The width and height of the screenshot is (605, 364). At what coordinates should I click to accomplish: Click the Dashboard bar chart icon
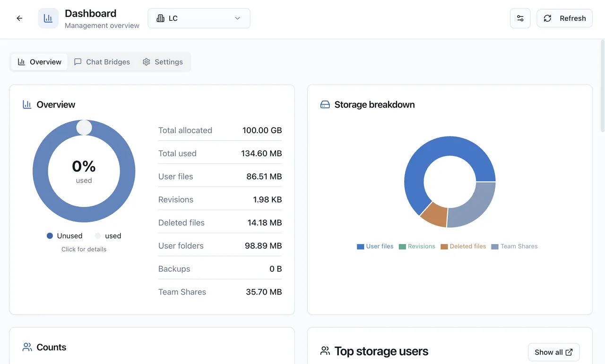(x=48, y=18)
